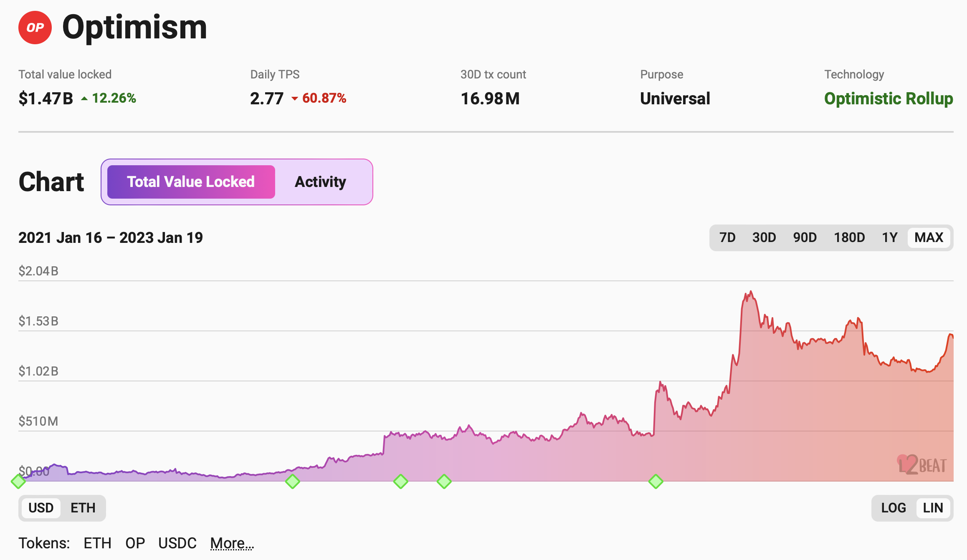Click the 30D tx count label
The height and width of the screenshot is (560, 967).
coord(493,74)
